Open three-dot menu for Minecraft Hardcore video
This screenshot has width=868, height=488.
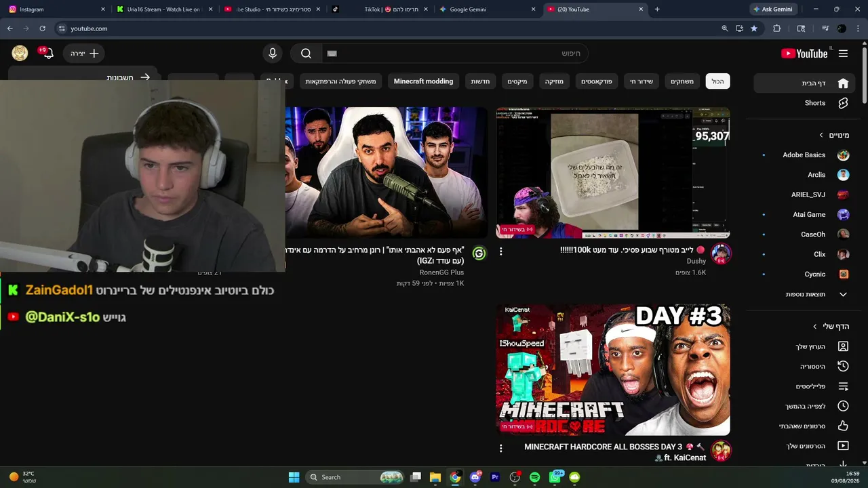[x=501, y=448]
